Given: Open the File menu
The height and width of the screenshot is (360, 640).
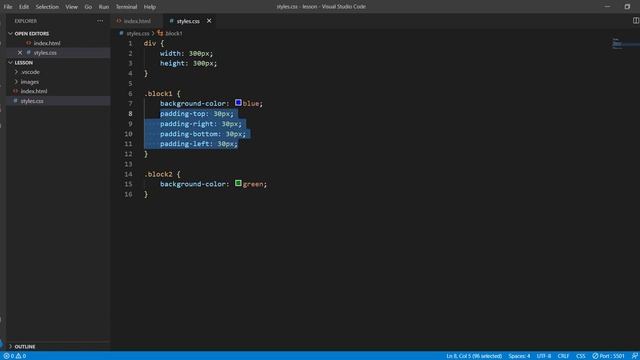Looking at the screenshot, I should click(x=8, y=7).
